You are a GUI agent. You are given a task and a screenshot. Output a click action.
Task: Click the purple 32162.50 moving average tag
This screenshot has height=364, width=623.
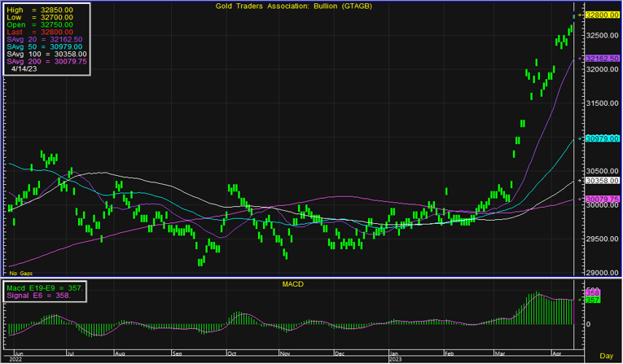tap(602, 59)
